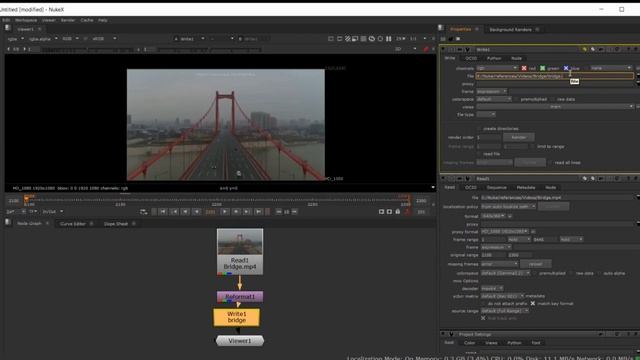
Task: Toggle the green channel checkbox
Action: [x=542, y=68]
